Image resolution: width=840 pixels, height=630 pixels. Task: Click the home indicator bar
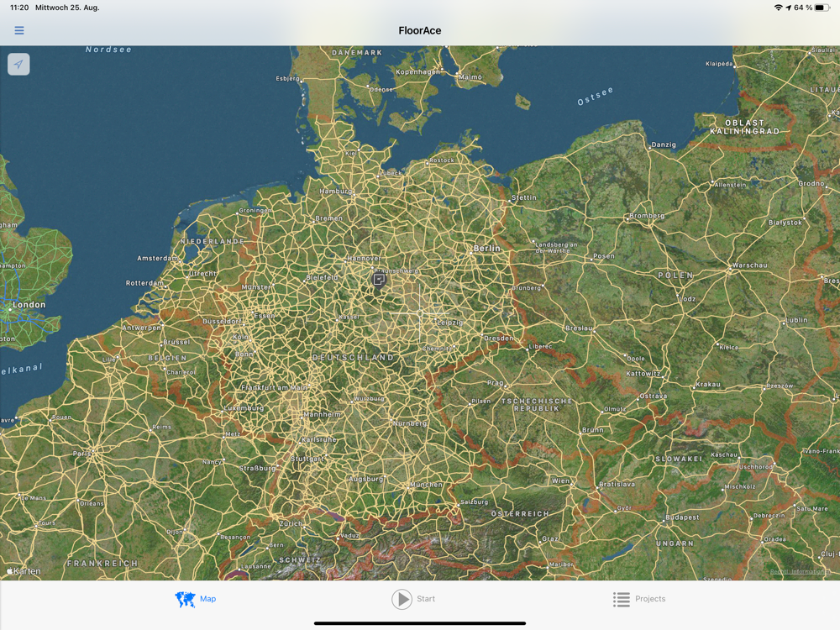pyautogui.click(x=420, y=623)
